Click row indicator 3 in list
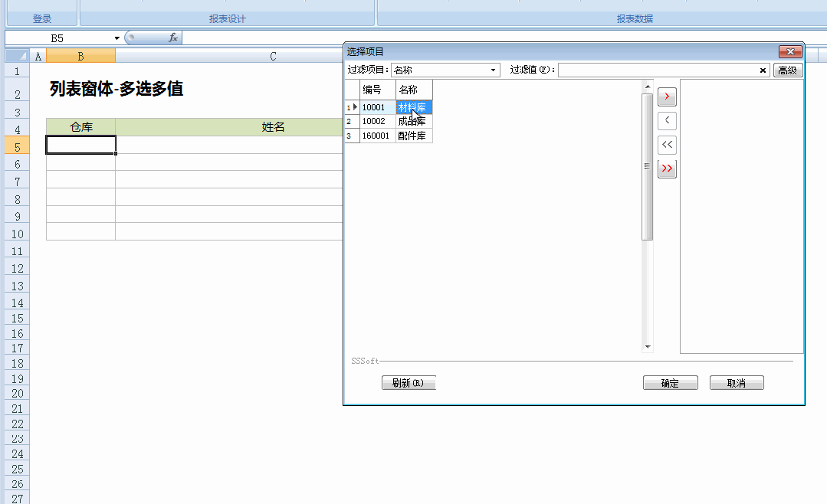827x504 pixels. coord(353,136)
